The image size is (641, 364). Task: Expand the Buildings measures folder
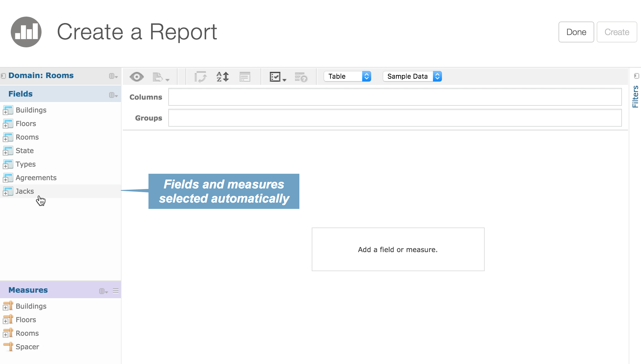point(6,308)
